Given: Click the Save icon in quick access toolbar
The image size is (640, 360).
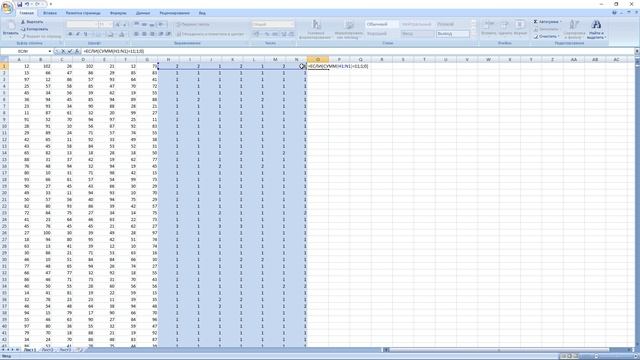Looking at the screenshot, I should (x=19, y=4).
